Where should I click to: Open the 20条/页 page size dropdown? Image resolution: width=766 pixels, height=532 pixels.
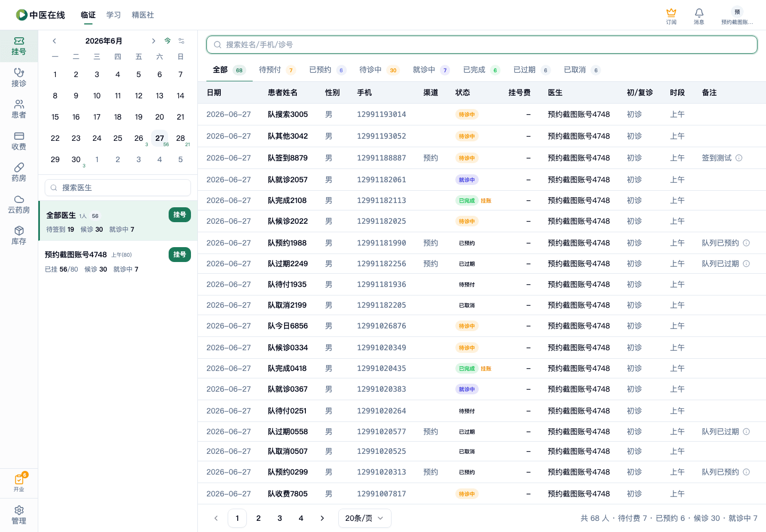365,518
